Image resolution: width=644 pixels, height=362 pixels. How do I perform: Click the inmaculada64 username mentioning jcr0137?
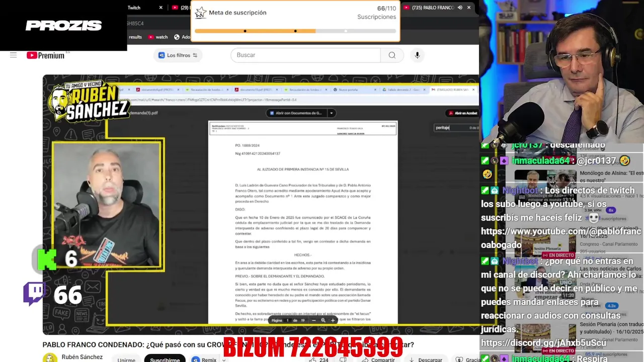(x=541, y=161)
